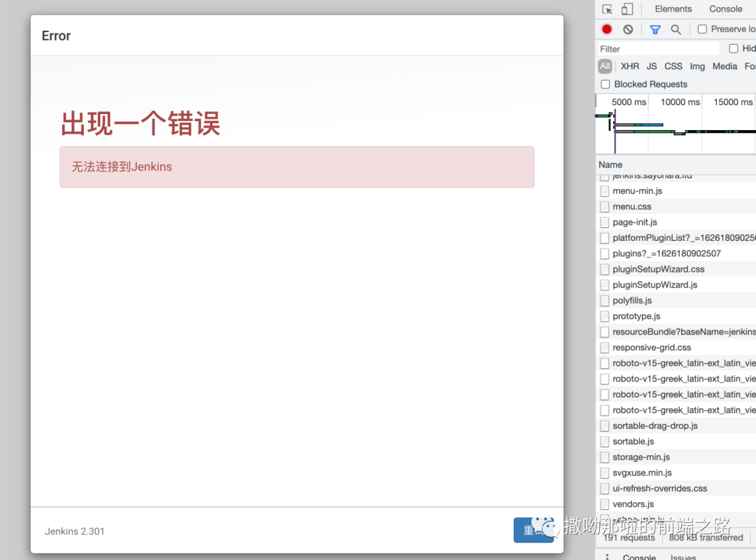Viewport: 756px width, 560px height.
Task: Click the file icon beside page-init.js
Action: [605, 223]
